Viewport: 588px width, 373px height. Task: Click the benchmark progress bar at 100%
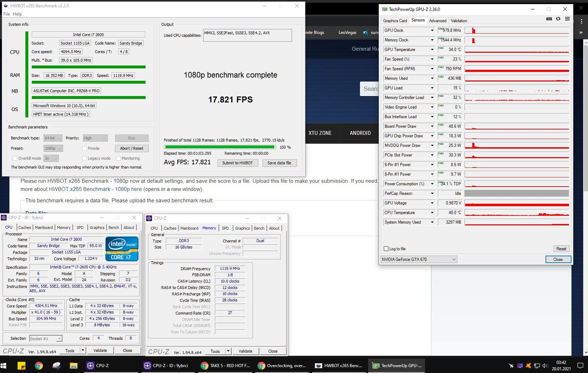tap(220, 147)
